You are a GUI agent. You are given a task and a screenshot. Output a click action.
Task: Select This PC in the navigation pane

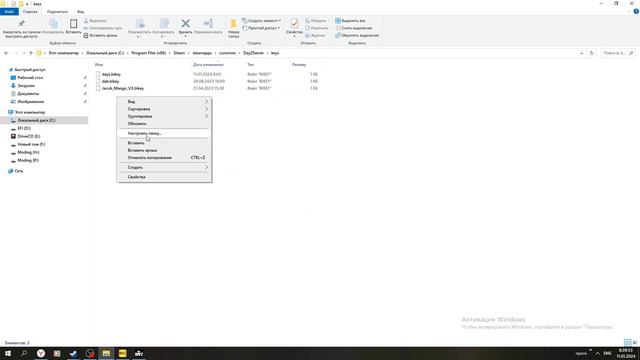(x=30, y=112)
